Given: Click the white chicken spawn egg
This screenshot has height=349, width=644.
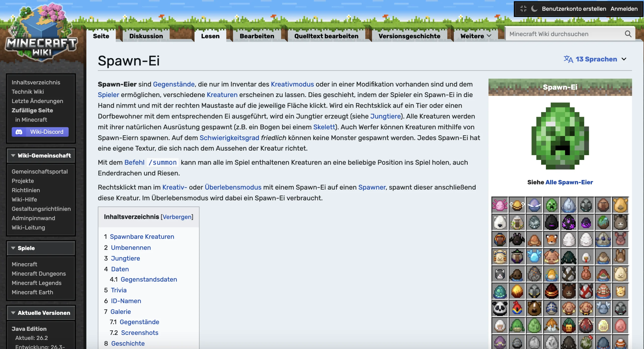Looking at the screenshot, I should point(586,257).
